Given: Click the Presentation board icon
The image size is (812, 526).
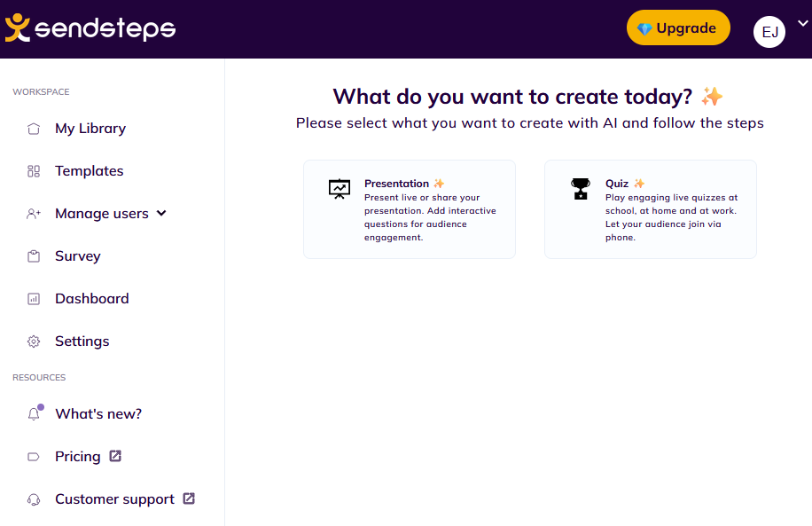Looking at the screenshot, I should click(340, 188).
